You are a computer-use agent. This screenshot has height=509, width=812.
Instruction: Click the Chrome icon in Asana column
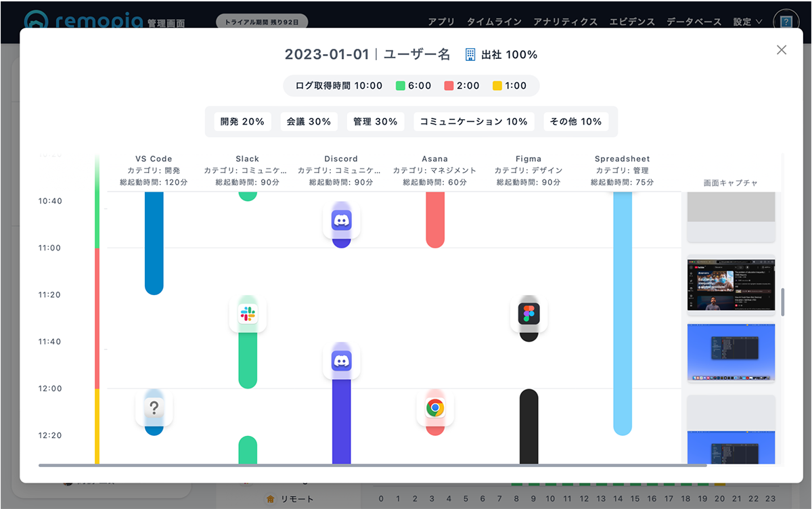(x=435, y=407)
